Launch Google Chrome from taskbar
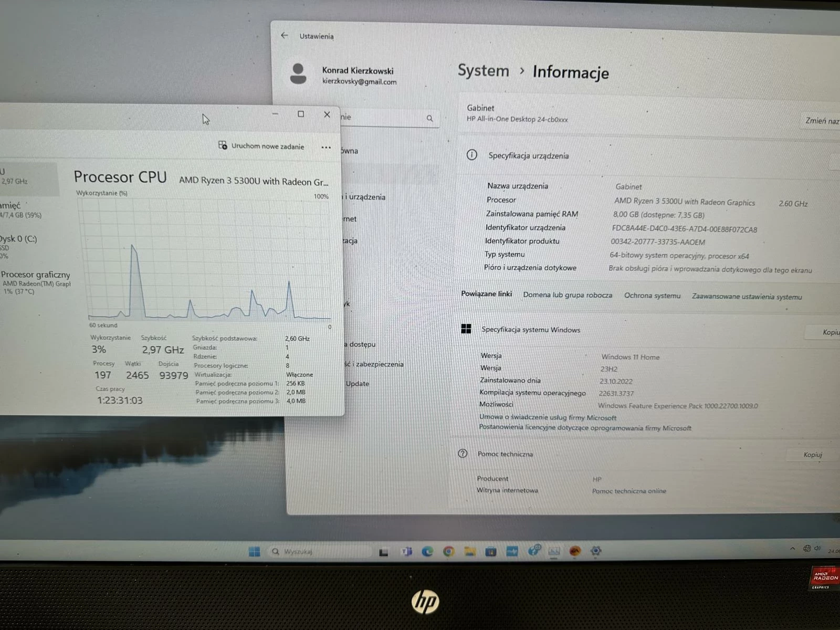The image size is (840, 630). pos(448,551)
